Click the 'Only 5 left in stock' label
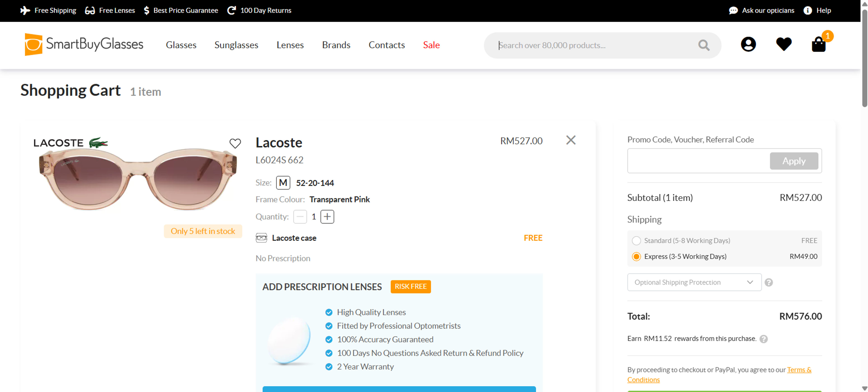 pos(203,231)
